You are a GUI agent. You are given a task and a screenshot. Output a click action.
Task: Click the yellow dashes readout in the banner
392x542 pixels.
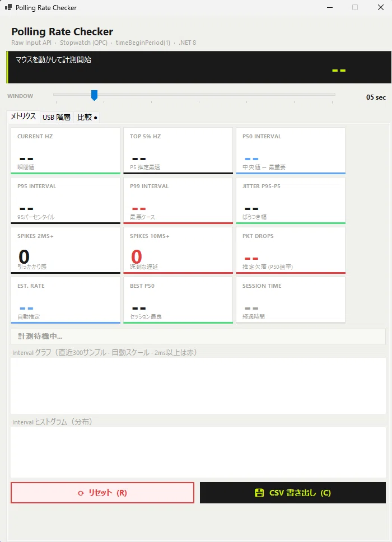pos(339,71)
